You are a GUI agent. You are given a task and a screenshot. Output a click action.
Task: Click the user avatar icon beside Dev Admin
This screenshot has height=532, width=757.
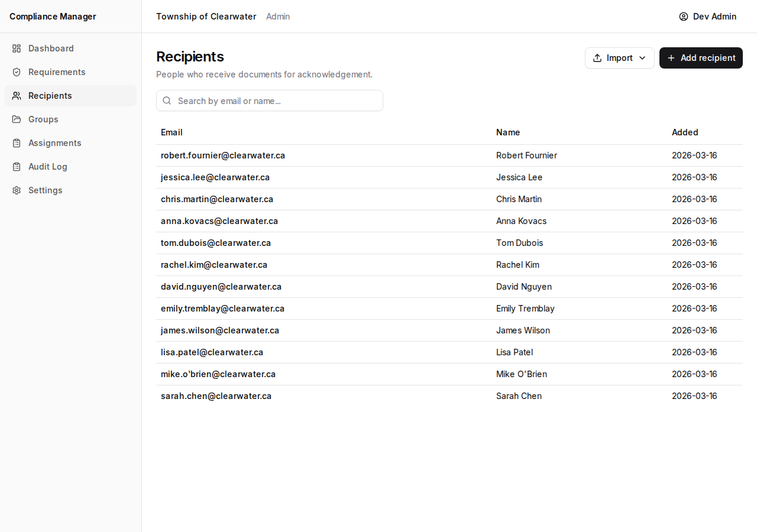pyautogui.click(x=684, y=17)
